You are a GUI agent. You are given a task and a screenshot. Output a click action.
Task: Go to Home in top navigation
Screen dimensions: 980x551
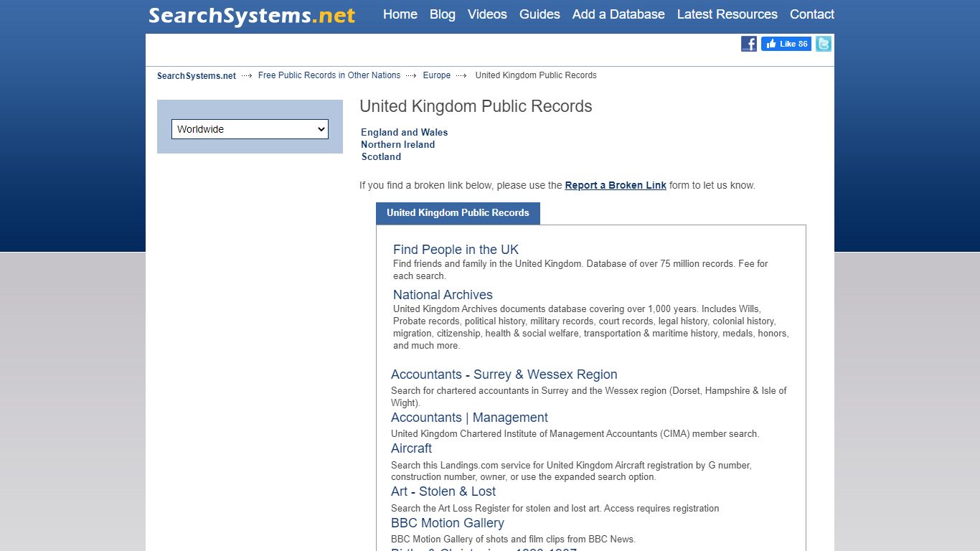coord(400,14)
